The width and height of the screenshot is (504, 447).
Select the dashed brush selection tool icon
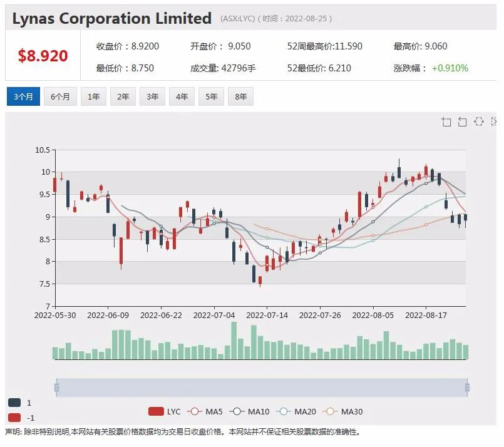coord(479,121)
